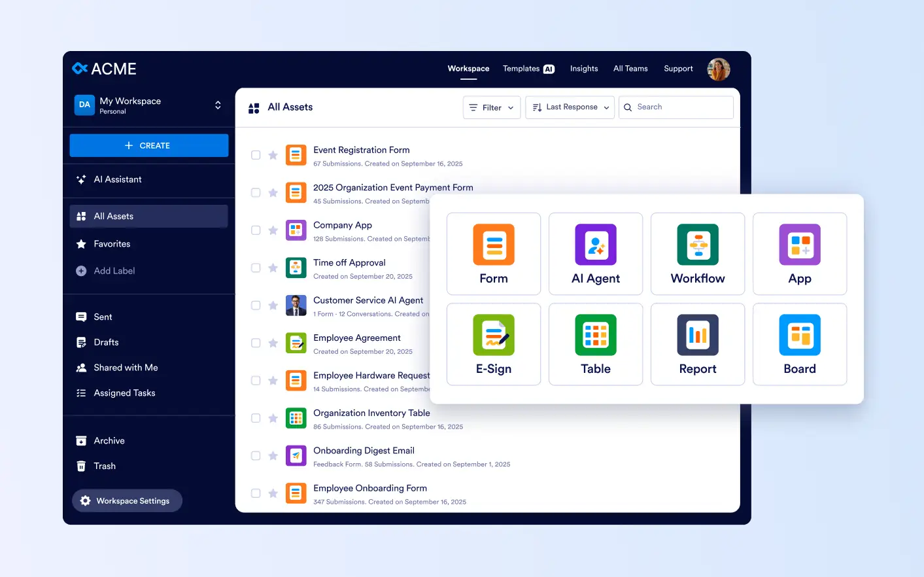Pick the Workflow asset icon
Image resolution: width=924 pixels, height=577 pixels.
(x=698, y=245)
